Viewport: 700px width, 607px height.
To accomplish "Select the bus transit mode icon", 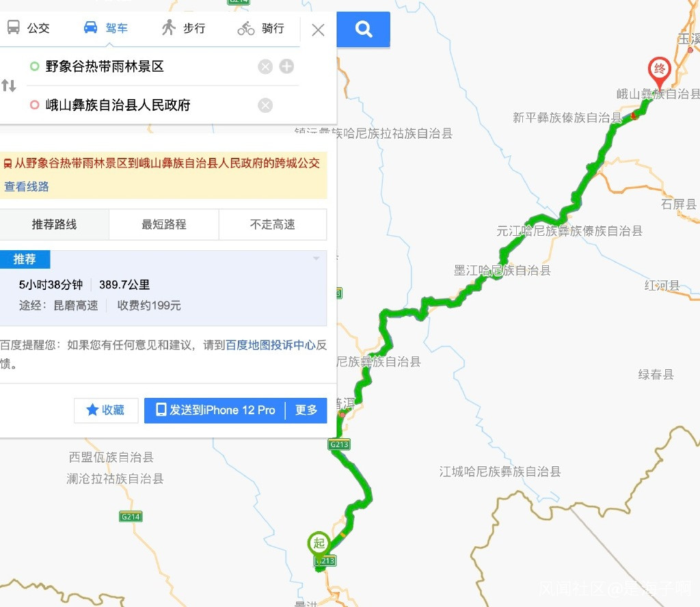I will 14,27.
